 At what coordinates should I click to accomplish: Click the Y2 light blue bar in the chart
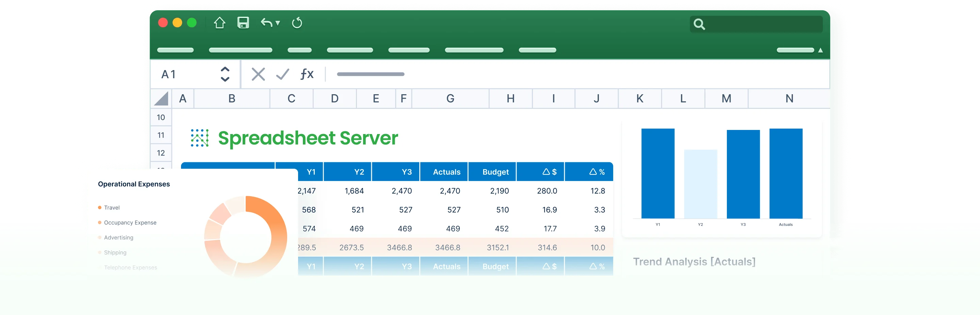700,184
